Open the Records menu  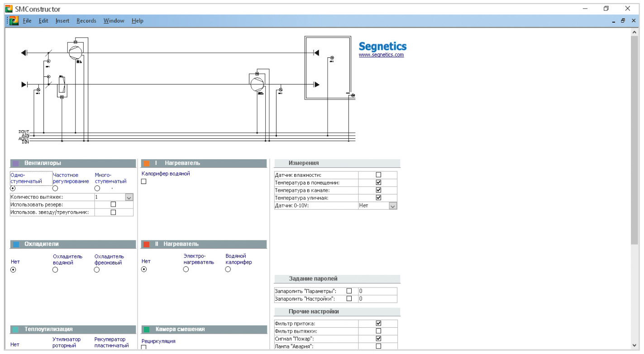pyautogui.click(x=86, y=21)
